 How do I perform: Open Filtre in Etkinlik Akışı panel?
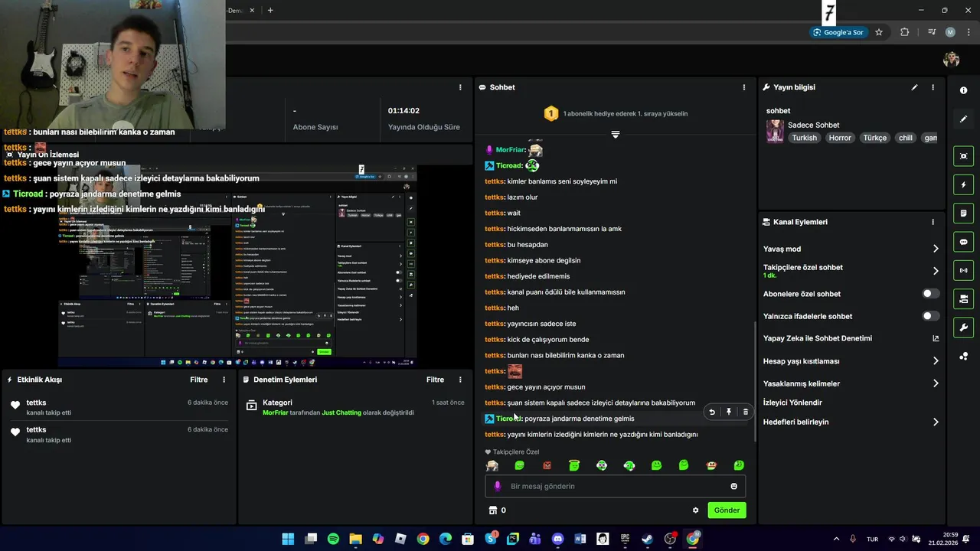pos(199,380)
